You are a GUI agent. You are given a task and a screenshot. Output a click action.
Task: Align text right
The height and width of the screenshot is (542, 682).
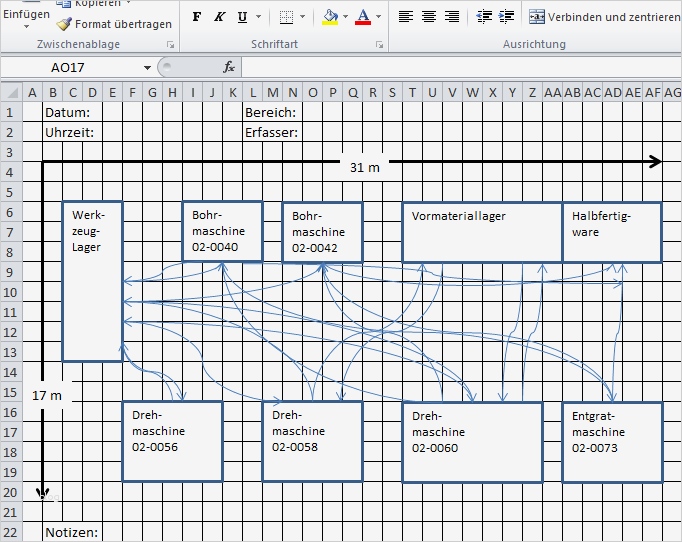(452, 17)
